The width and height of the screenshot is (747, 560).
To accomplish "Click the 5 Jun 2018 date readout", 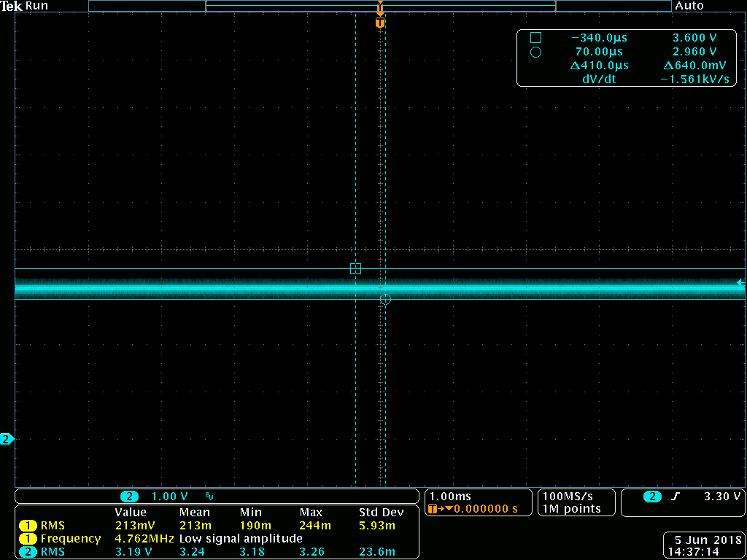I will 709,540.
